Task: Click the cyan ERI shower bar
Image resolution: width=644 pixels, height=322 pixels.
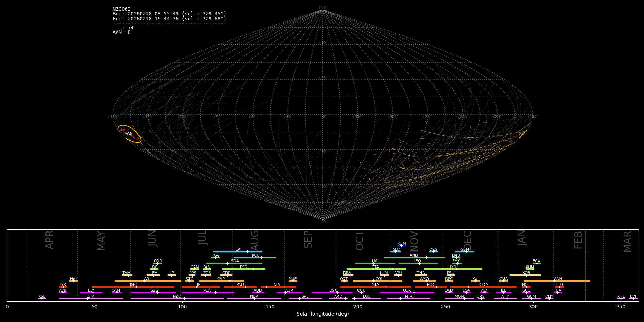Action: (x=238, y=252)
